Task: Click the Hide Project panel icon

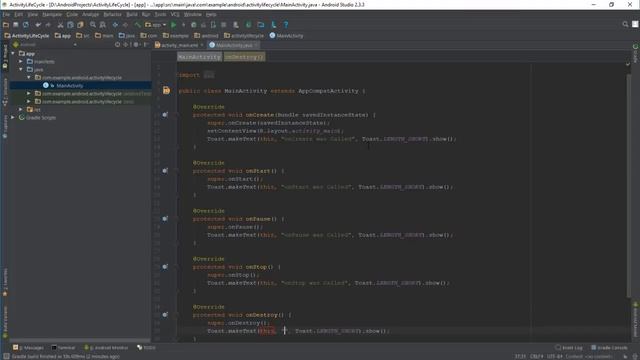Action: (146, 44)
